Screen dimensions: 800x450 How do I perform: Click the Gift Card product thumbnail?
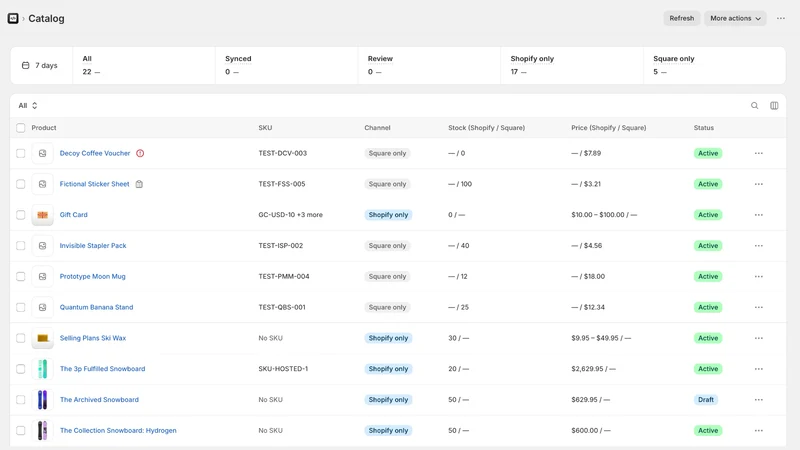[x=42, y=215]
